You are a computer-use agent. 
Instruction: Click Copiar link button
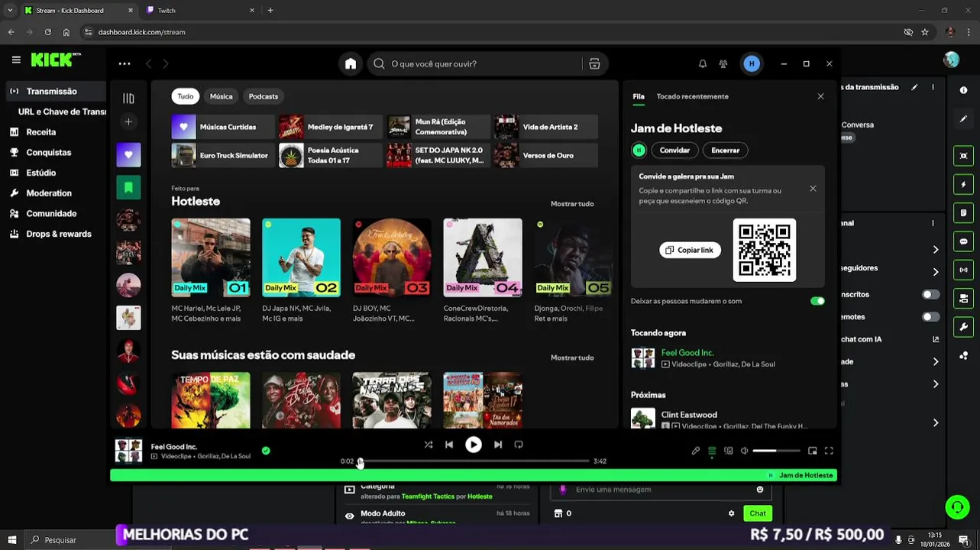coord(690,250)
